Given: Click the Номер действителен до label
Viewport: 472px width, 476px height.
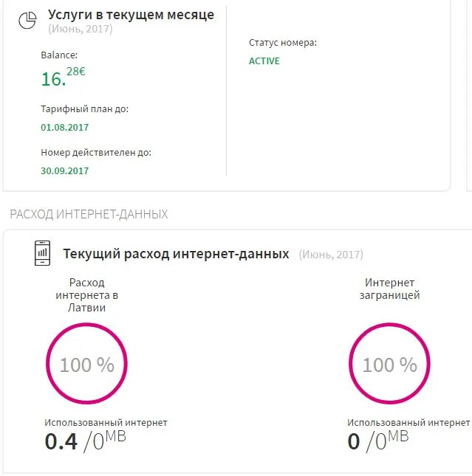Looking at the screenshot, I should coord(96,152).
